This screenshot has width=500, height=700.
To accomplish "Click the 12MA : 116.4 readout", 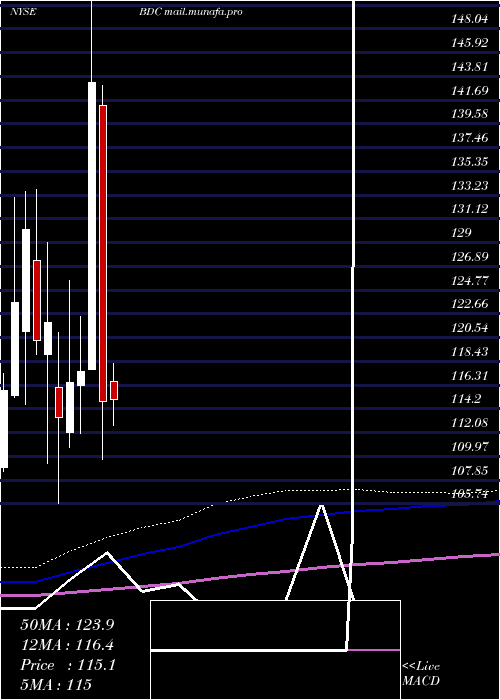I will (x=67, y=645).
